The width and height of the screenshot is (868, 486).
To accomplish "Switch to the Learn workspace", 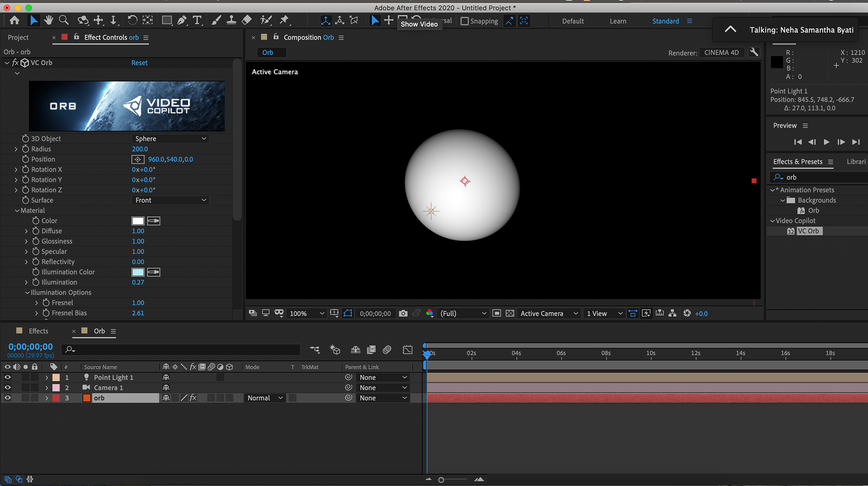I will pyautogui.click(x=618, y=21).
